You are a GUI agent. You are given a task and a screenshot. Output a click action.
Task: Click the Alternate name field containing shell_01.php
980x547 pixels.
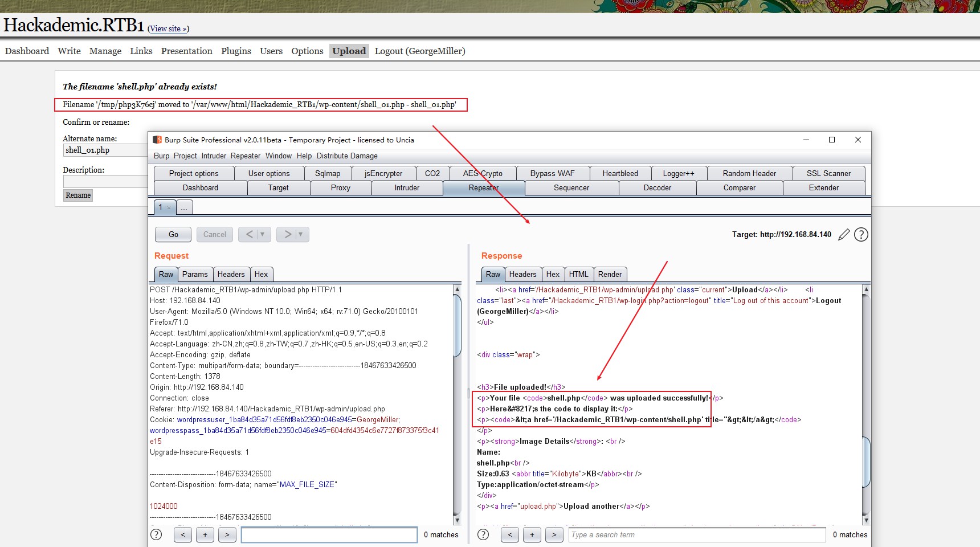click(x=105, y=150)
